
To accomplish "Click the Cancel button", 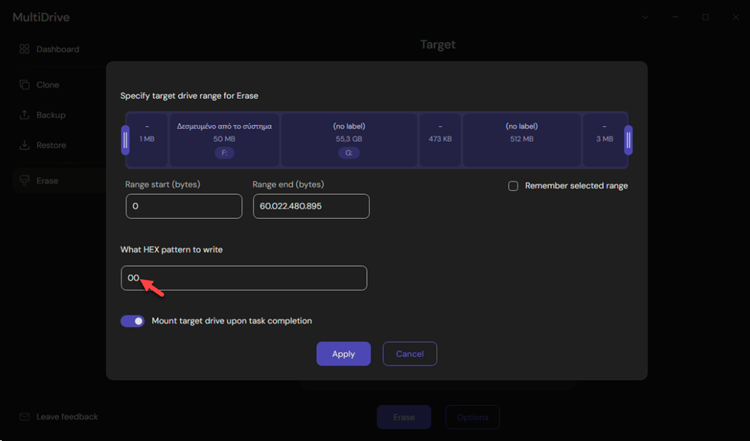I will coord(410,354).
